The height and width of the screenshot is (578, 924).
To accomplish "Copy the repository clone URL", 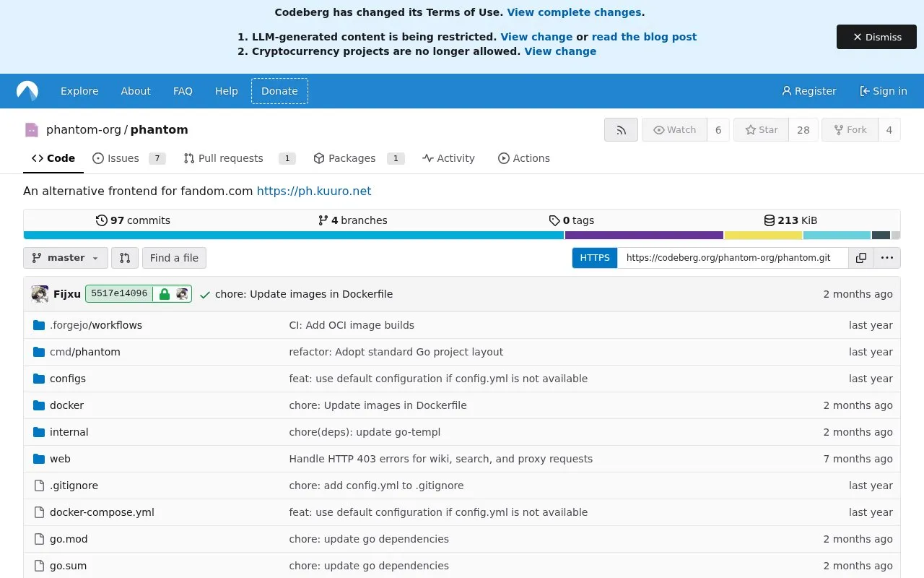I will [x=861, y=258].
